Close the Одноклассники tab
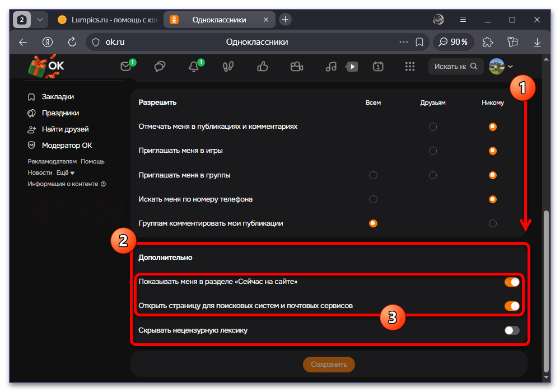 pyautogui.click(x=265, y=20)
